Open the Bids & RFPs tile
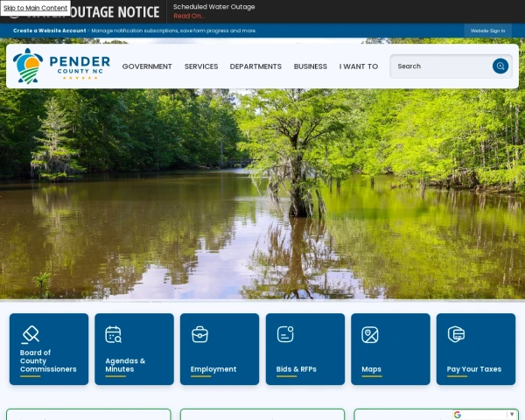This screenshot has width=525, height=420. tap(304, 349)
